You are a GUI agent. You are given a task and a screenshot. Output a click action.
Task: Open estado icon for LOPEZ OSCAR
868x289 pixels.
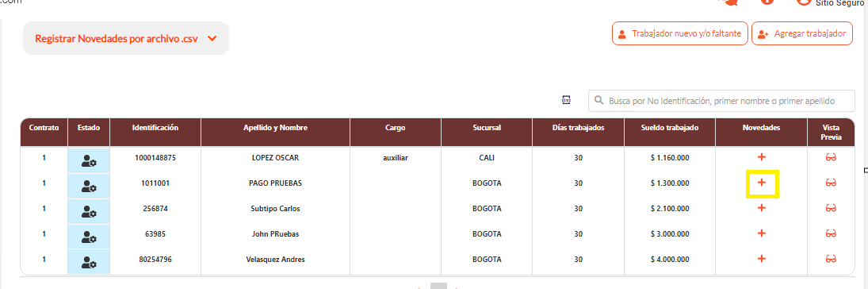coord(89,161)
